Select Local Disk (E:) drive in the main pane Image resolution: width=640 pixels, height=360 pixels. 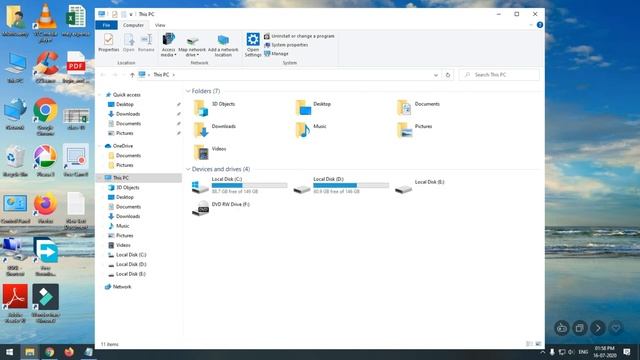(x=420, y=186)
